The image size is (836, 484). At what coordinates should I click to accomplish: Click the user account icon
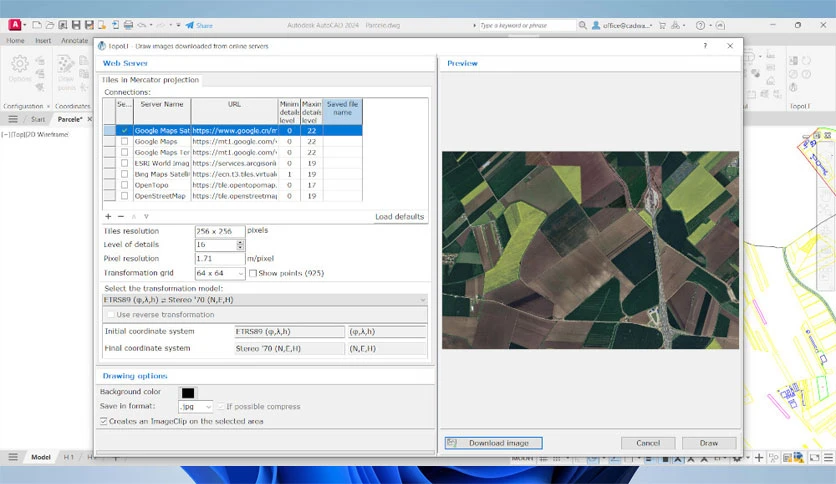[x=596, y=25]
